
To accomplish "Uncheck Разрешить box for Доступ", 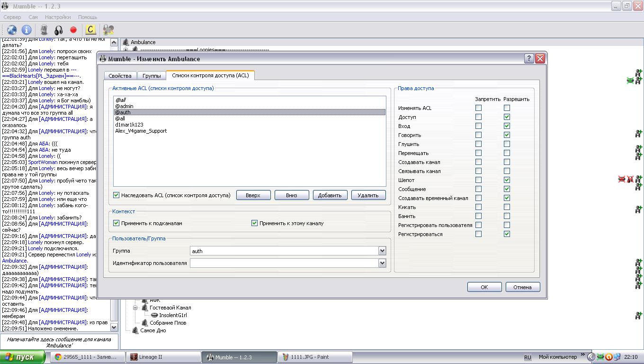I will click(507, 117).
